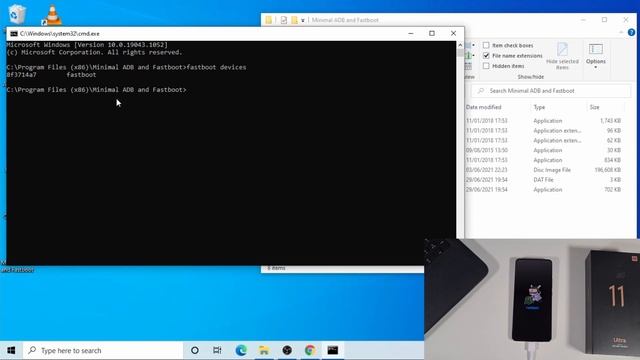Click the Hide selected items button
Image resolution: width=640 pixels, height=360 pixels.
(562, 56)
